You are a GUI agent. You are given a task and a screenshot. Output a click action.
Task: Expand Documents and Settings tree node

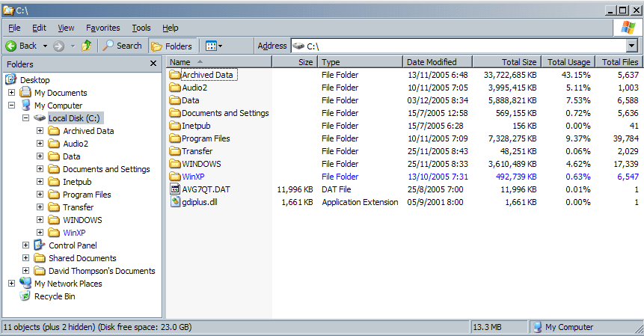click(x=40, y=169)
